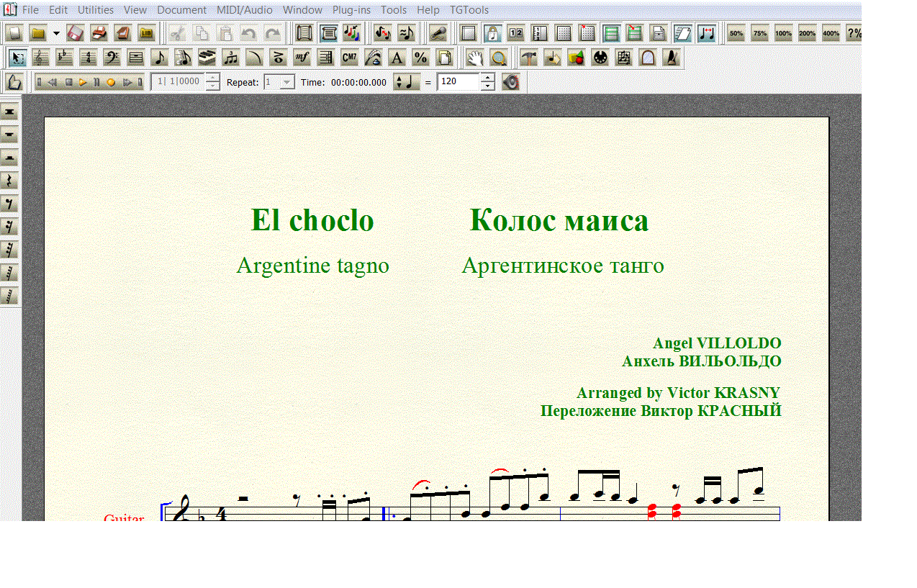917x588 pixels.
Task: Pick the Tempo tool metronome icon
Action: 672,58
